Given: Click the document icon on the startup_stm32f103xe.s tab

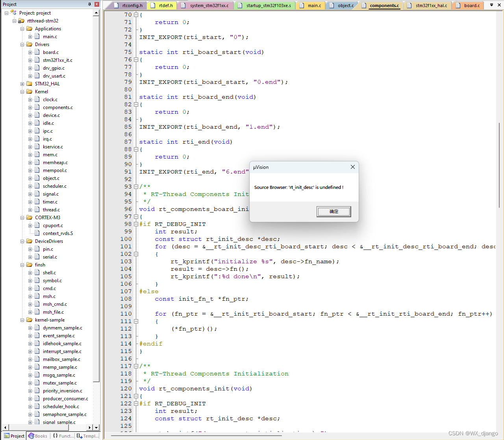Looking at the screenshot, I should pos(240,6).
